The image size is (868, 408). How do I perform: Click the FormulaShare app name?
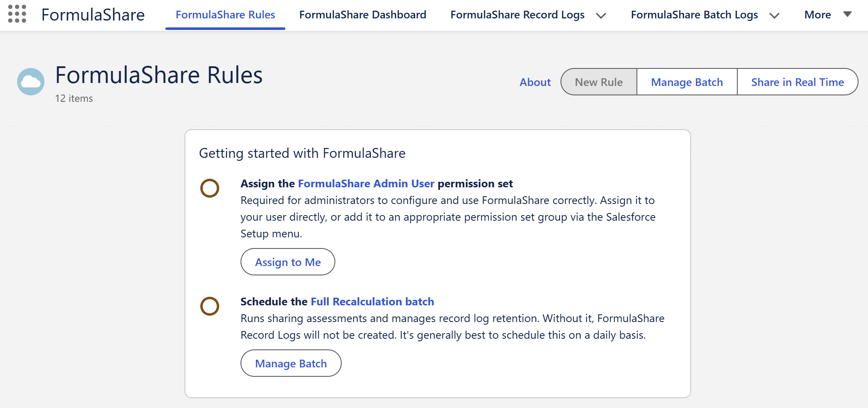[93, 15]
